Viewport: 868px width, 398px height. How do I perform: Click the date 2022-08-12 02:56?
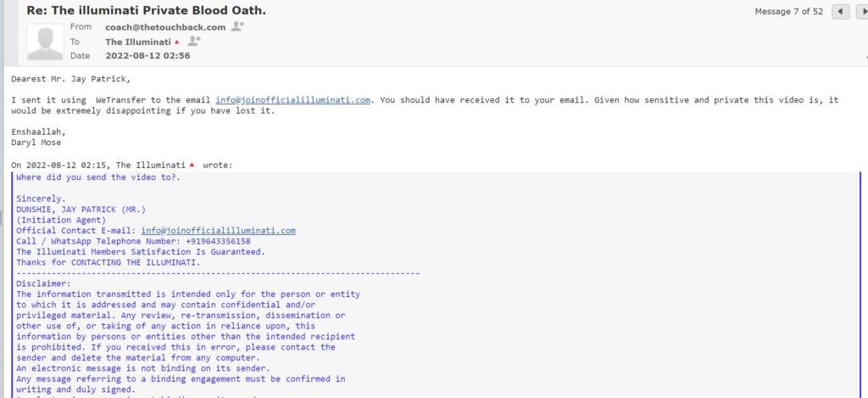tap(147, 55)
